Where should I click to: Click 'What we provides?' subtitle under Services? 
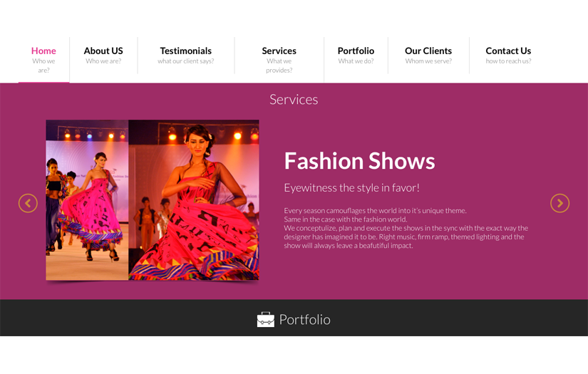click(279, 66)
